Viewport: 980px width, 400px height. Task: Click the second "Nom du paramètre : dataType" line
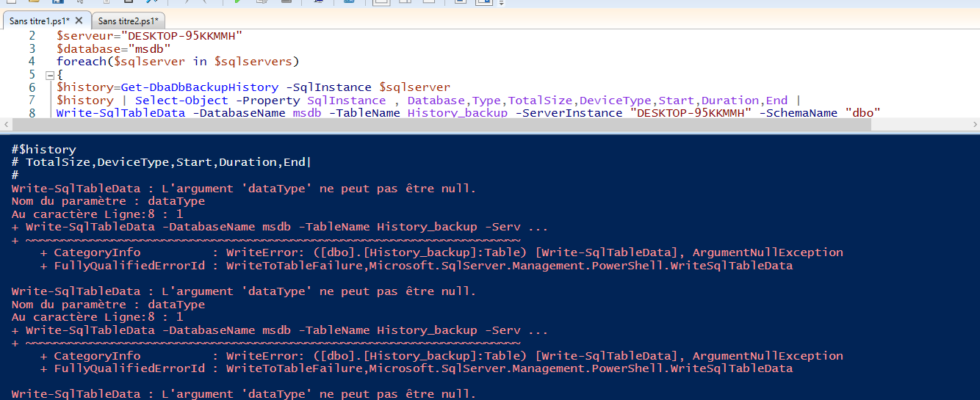point(108,305)
